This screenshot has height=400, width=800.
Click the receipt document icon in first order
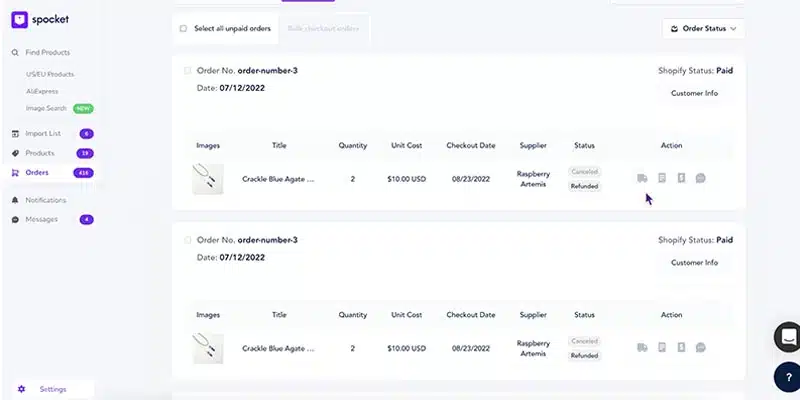coord(662,178)
